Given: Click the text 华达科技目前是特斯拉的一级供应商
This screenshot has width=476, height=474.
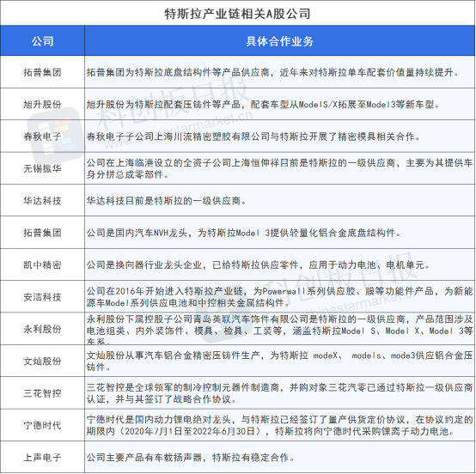Looking at the screenshot, I should coord(167,201).
